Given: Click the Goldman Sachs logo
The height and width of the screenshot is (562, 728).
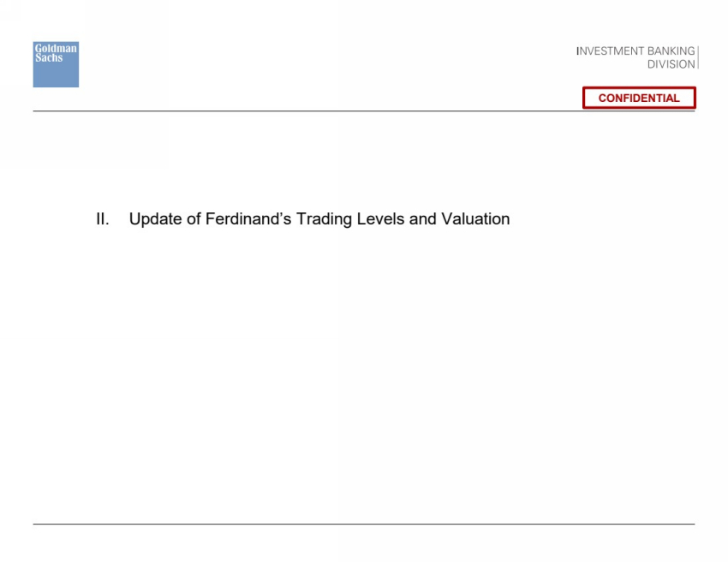Looking at the screenshot, I should click(x=56, y=64).
